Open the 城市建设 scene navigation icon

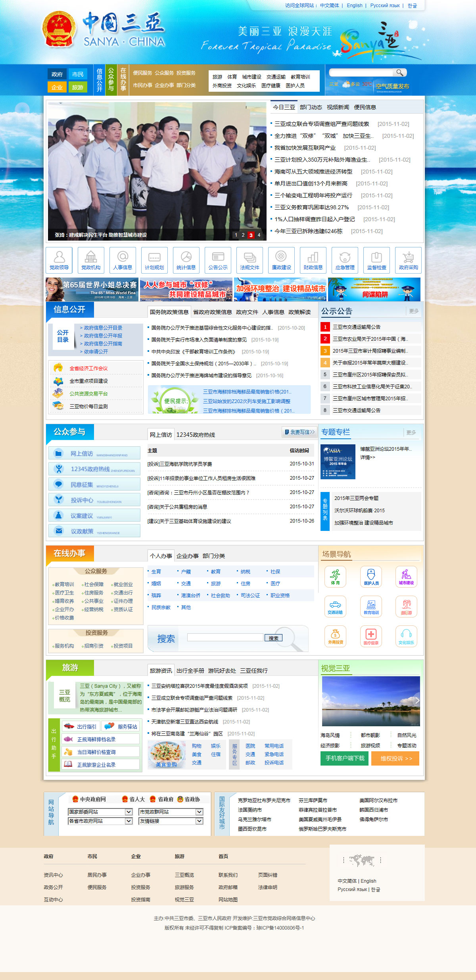tap(406, 577)
